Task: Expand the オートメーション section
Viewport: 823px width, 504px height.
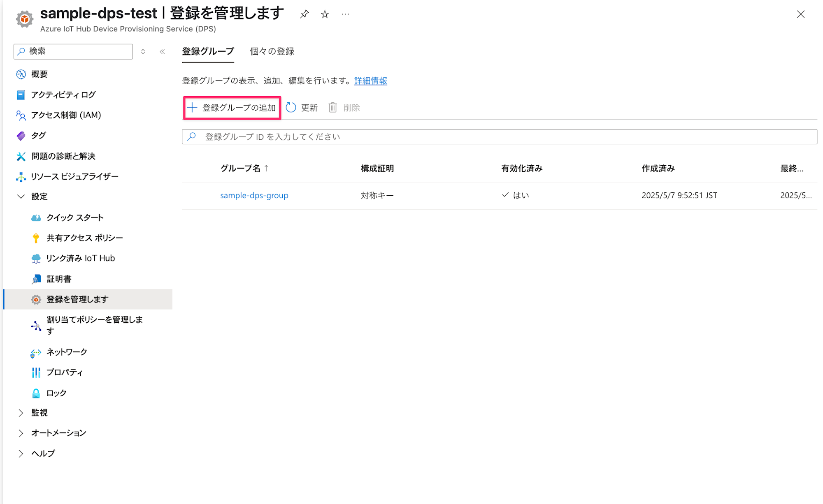Action: [x=21, y=433]
